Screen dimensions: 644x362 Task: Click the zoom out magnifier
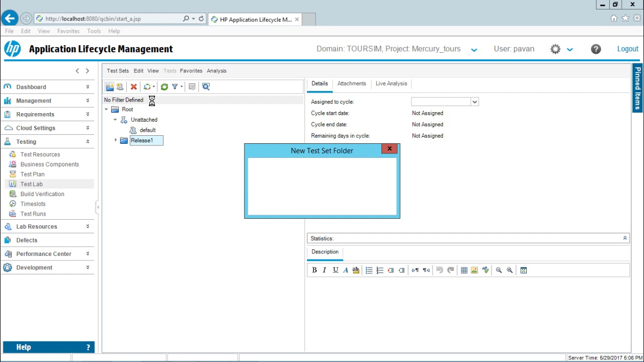(x=499, y=270)
